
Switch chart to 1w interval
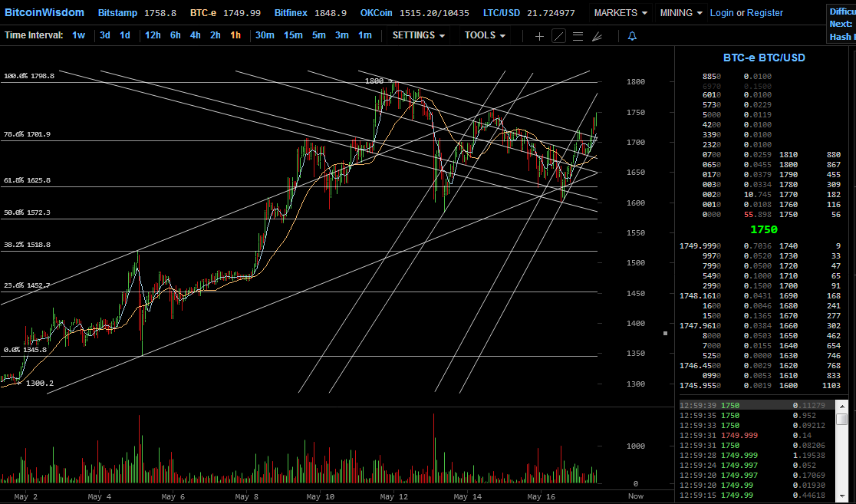[x=78, y=35]
